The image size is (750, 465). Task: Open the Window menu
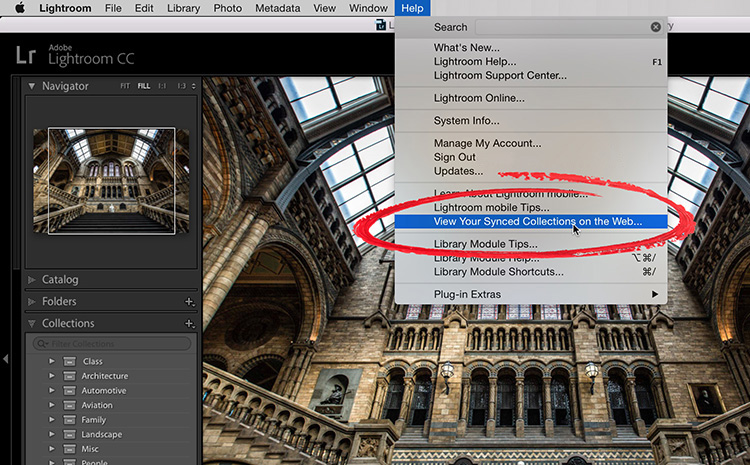coord(368,8)
